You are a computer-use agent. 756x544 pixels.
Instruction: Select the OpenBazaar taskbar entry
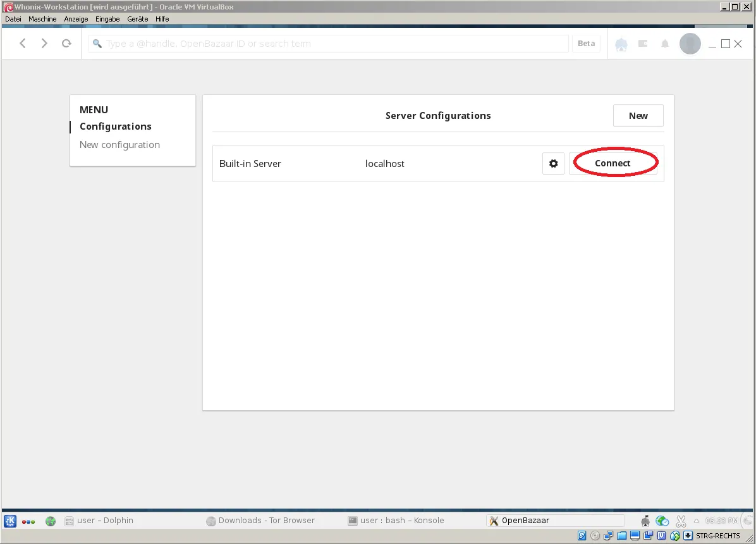point(556,521)
